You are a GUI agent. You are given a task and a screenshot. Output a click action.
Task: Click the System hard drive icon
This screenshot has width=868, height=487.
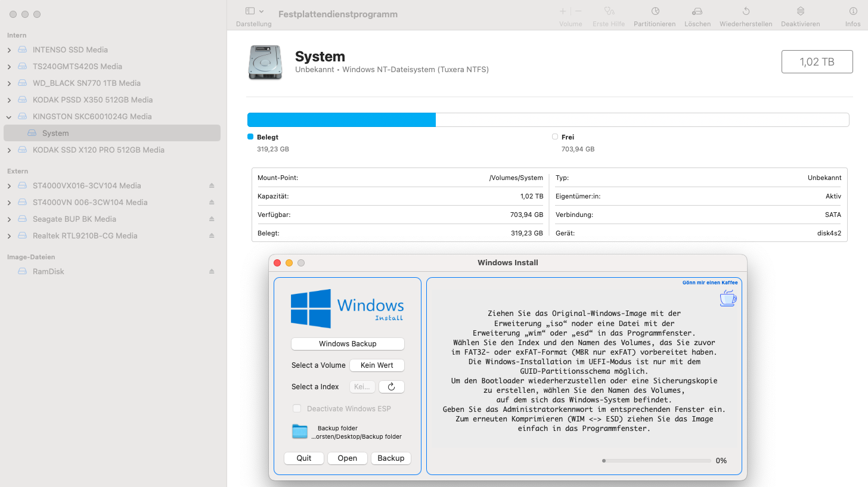click(266, 63)
